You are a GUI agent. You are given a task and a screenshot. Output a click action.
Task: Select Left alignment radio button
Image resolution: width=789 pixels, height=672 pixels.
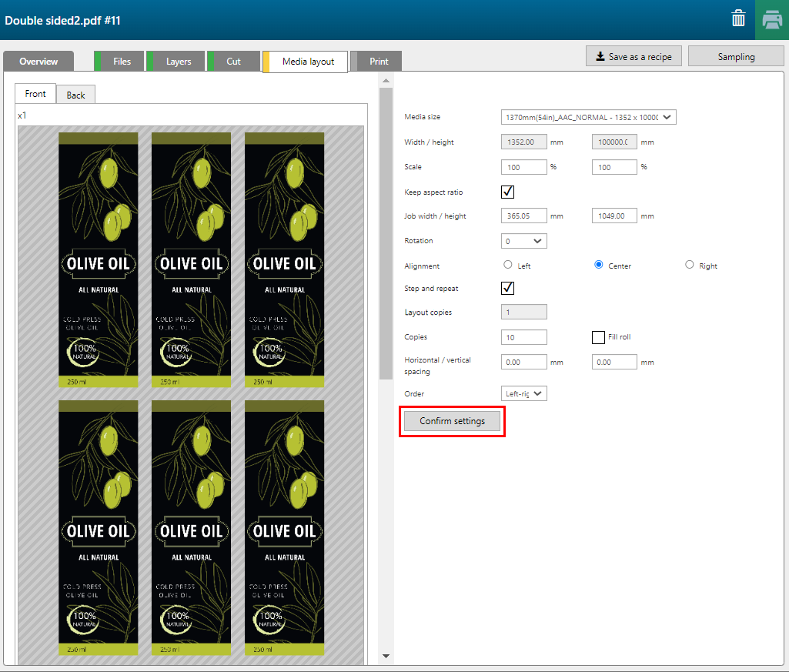pyautogui.click(x=507, y=265)
